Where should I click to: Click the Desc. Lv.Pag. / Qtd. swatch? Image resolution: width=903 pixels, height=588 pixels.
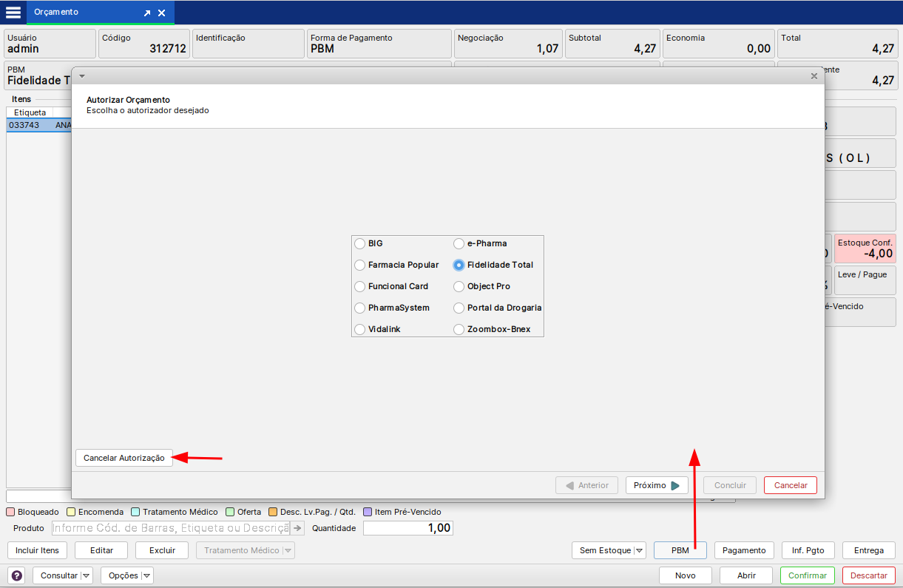[x=273, y=512]
